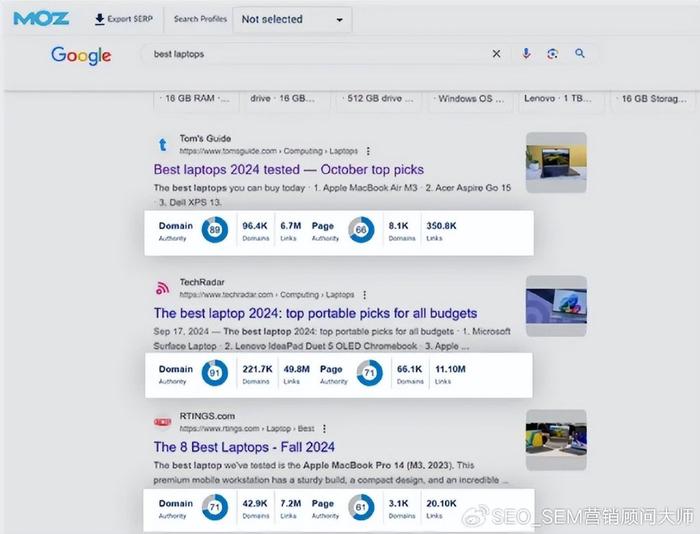Viewport: 700px width, 534px height.
Task: Start voice search with microphone icon
Action: 526,54
